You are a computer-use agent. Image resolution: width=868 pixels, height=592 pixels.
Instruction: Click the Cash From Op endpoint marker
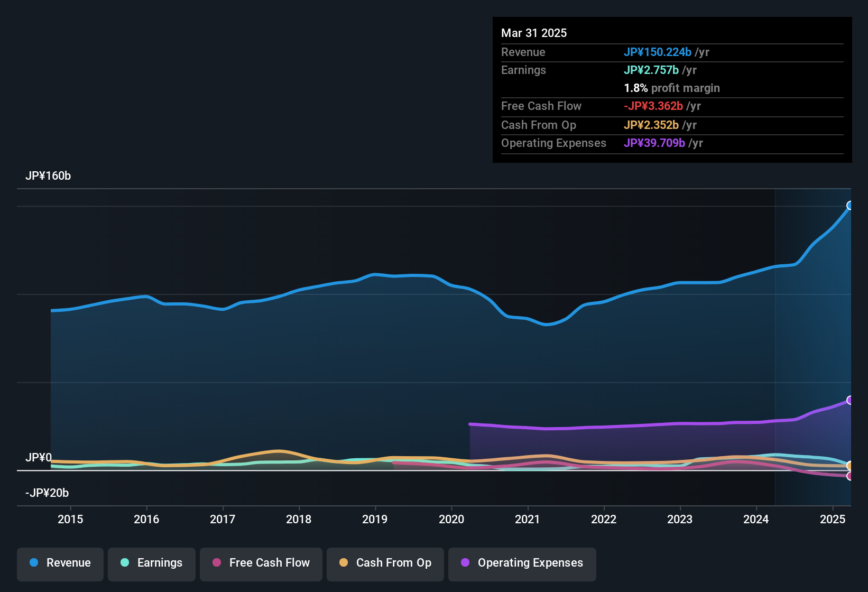click(x=850, y=466)
